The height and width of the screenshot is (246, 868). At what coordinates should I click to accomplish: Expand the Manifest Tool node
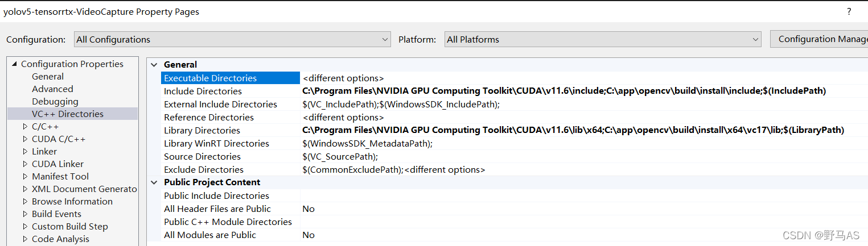25,177
